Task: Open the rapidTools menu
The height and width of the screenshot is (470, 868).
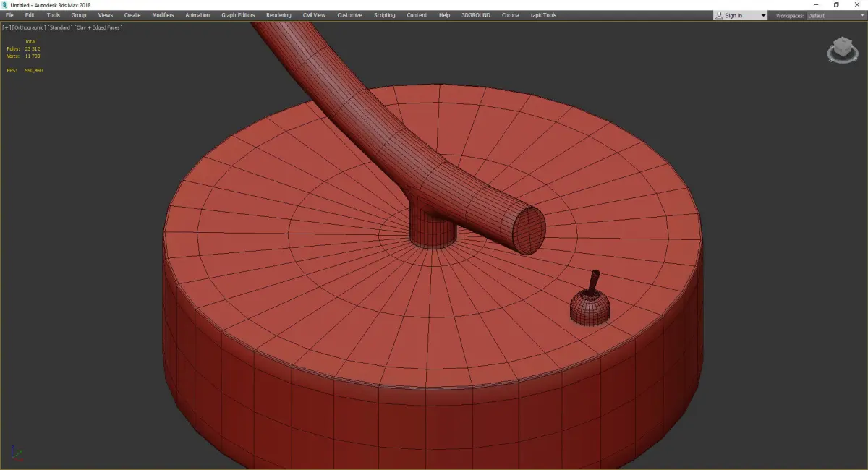Action: [543, 15]
